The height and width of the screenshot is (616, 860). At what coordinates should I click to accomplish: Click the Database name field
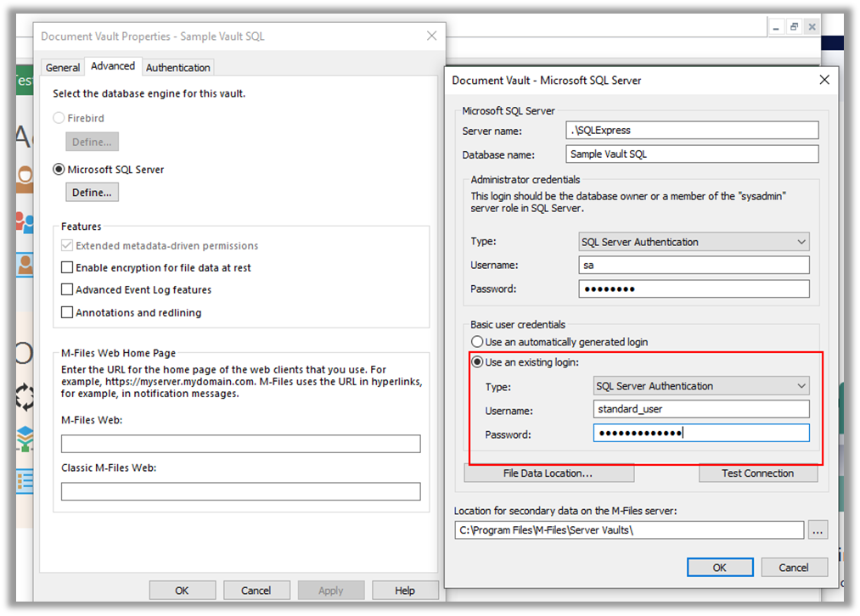point(692,154)
